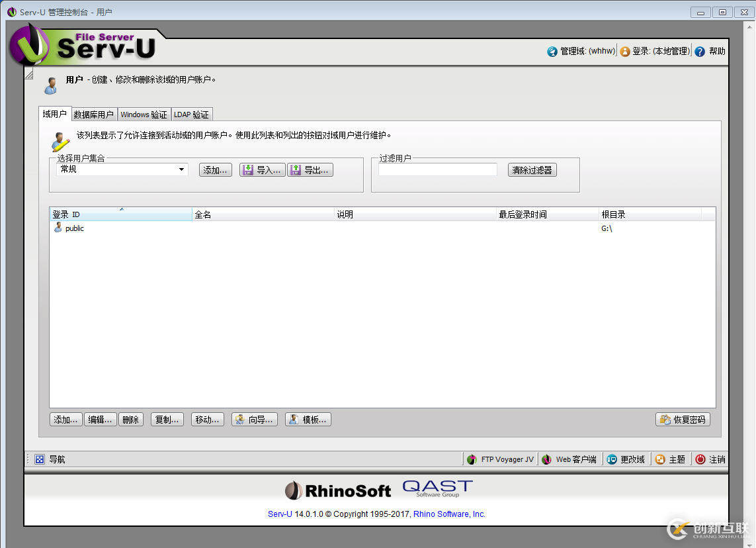Screen dimensions: 756x548
Task: Open the 常规 user collection dropdown
Action: click(x=181, y=169)
